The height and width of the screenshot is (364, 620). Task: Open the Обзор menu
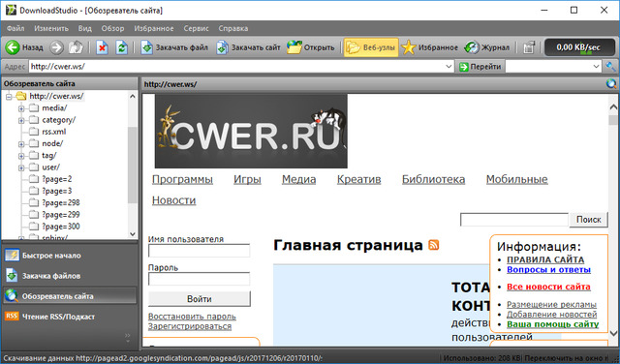click(x=112, y=28)
